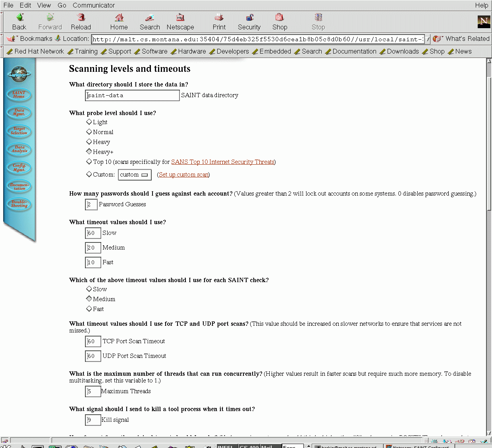
Task: Open the Communicator menu
Action: 94,5
